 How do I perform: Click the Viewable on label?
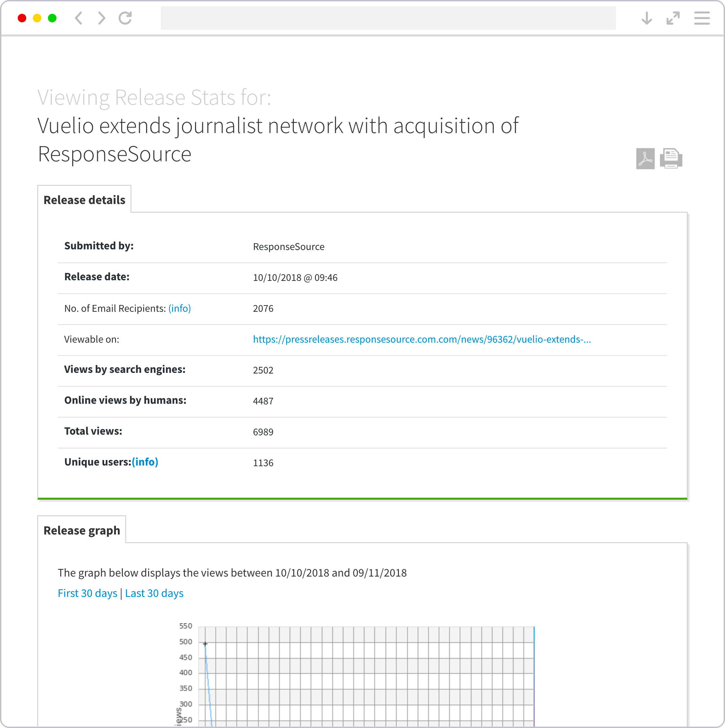[92, 339]
